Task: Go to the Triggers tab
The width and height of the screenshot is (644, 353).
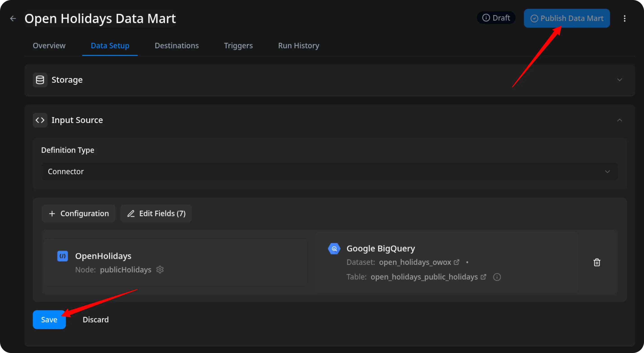Action: click(238, 46)
